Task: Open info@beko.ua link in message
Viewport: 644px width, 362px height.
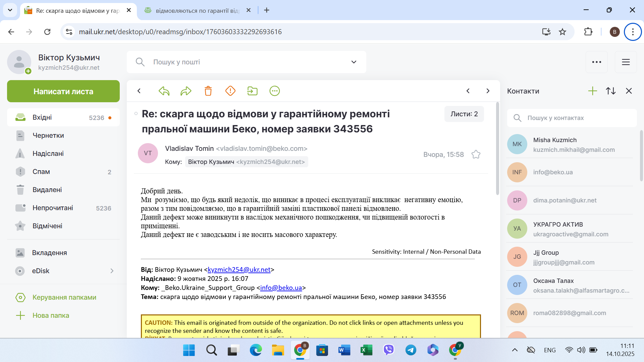Action: click(x=281, y=288)
